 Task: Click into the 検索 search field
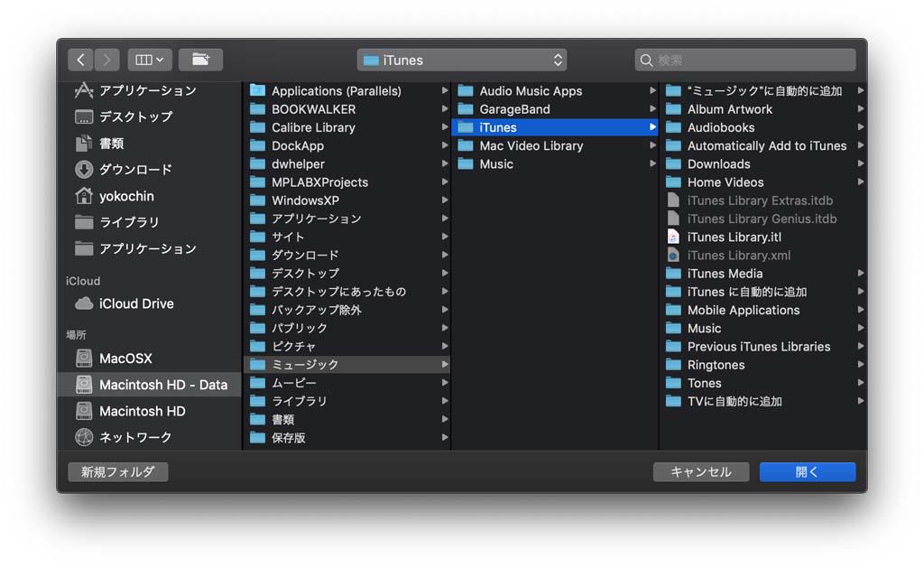(x=744, y=61)
